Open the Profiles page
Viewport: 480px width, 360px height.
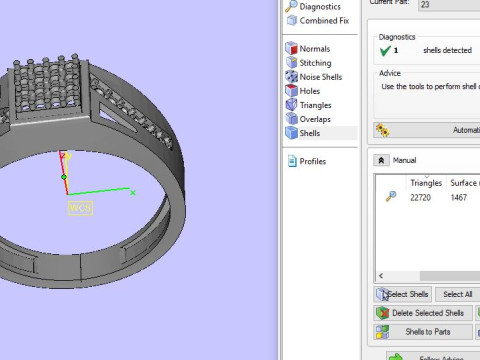tap(307, 161)
